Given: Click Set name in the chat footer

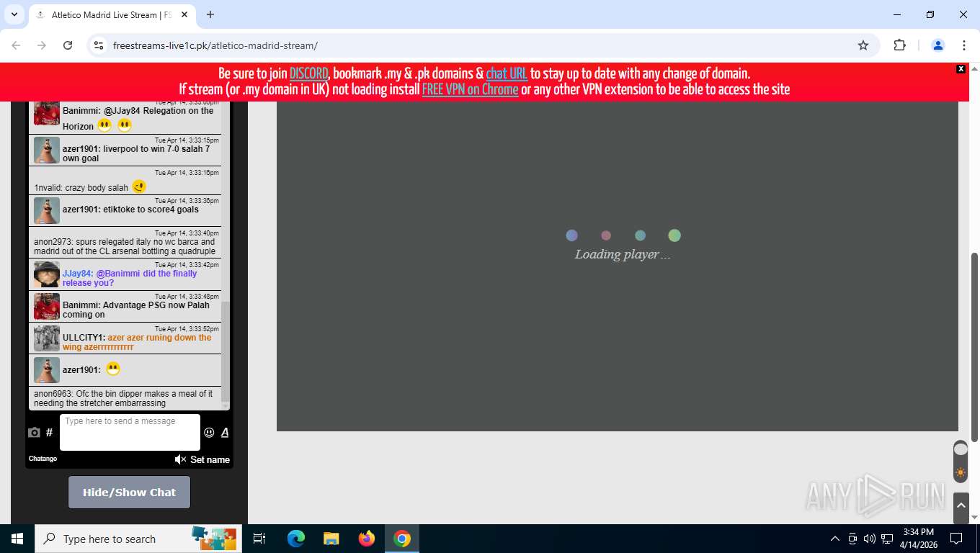Looking at the screenshot, I should [210, 459].
